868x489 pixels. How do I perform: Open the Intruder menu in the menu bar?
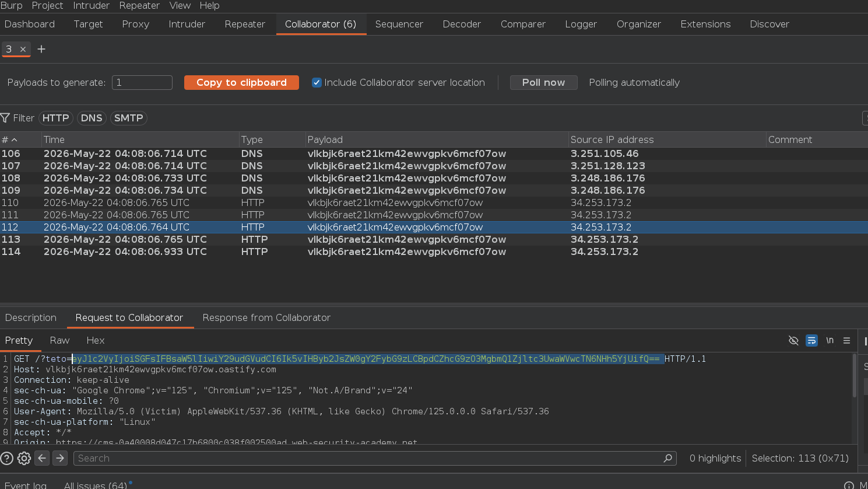click(91, 6)
